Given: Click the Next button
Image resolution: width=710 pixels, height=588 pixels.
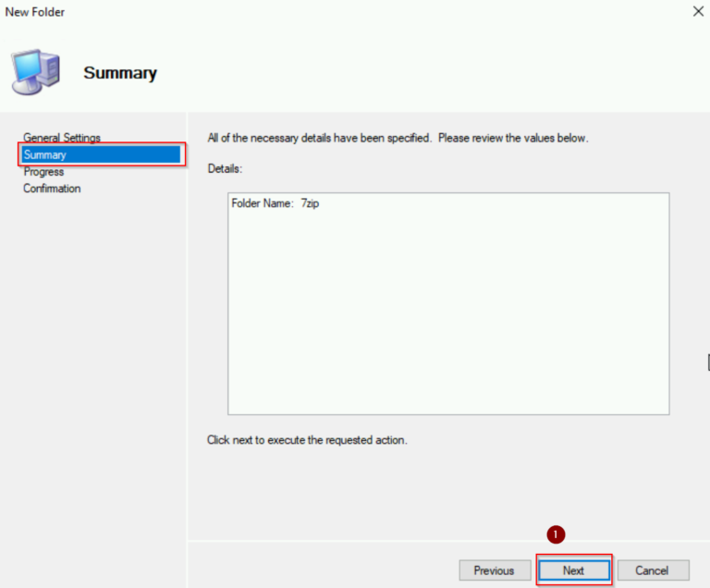Looking at the screenshot, I should tap(574, 570).
